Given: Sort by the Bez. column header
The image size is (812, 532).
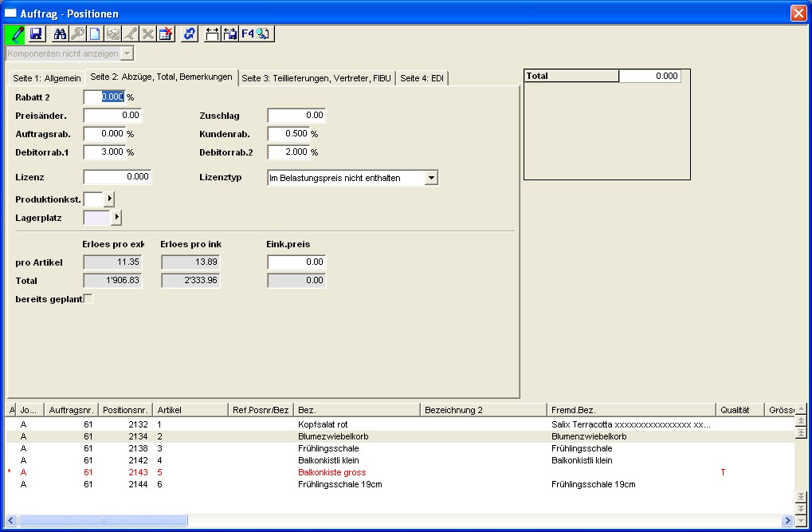Looking at the screenshot, I should click(357, 410).
